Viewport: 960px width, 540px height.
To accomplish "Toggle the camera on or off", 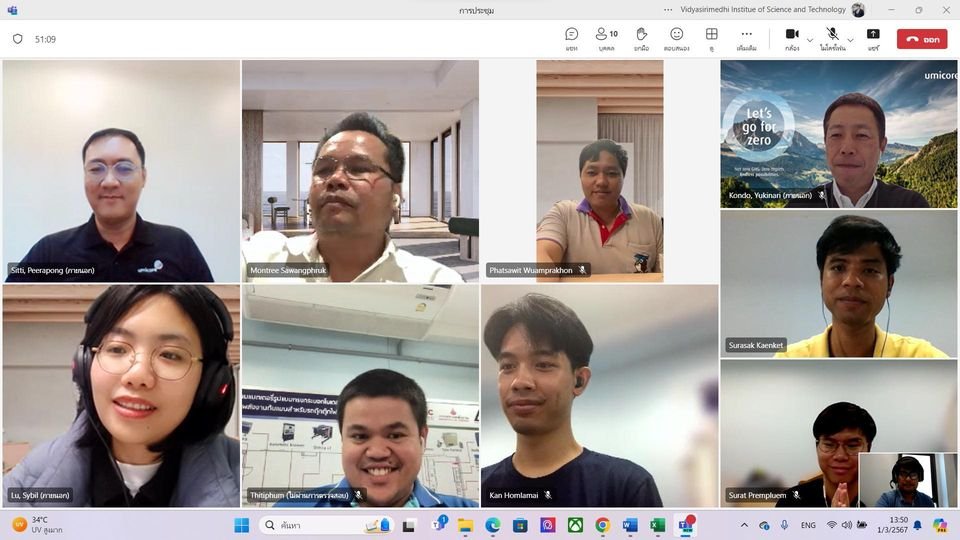I will click(x=792, y=38).
